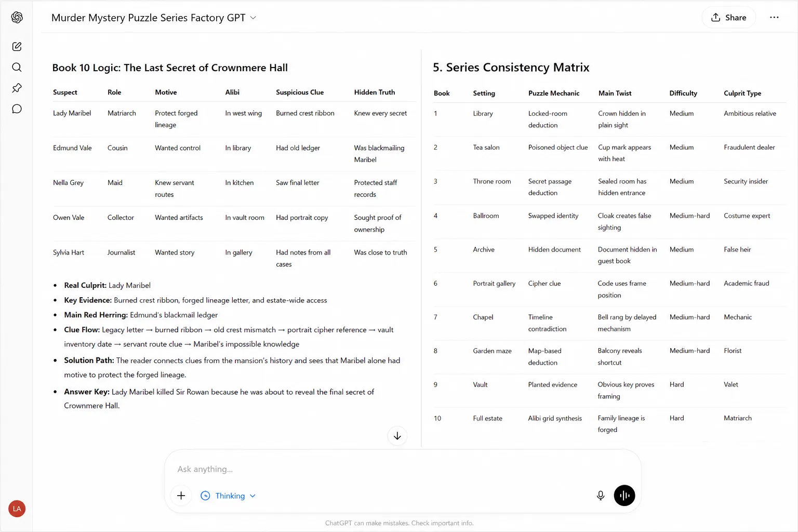Open the chat bubble icon in sidebar
This screenshot has height=532, width=798.
click(17, 109)
